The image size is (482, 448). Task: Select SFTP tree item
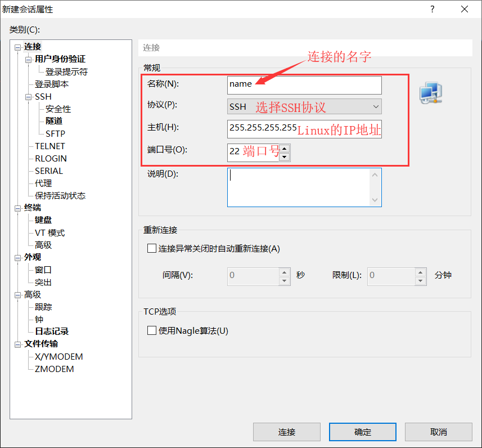55,133
